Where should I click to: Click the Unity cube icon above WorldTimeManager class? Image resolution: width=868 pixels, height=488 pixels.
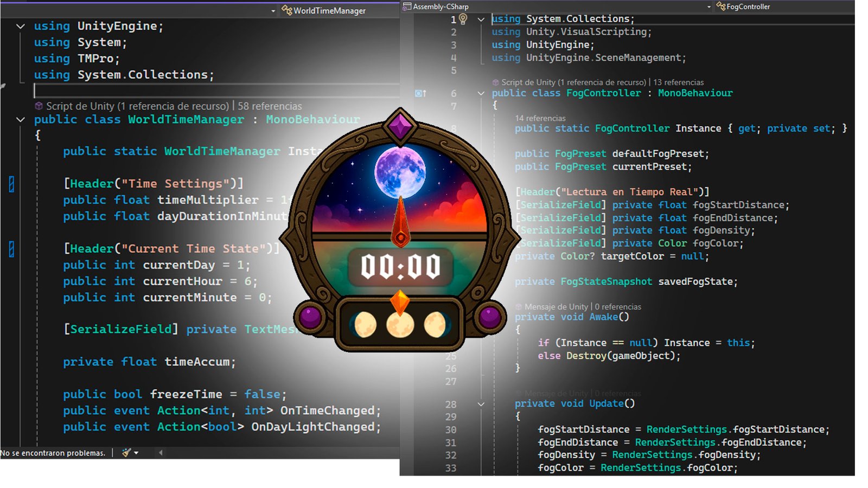pyautogui.click(x=39, y=106)
